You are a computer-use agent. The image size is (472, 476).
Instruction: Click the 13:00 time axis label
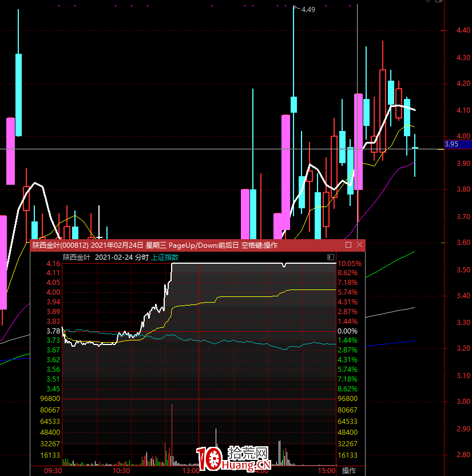[191, 470]
